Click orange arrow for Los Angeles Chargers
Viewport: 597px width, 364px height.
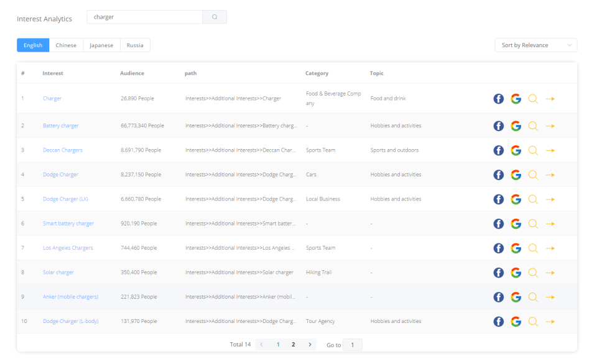pos(550,248)
